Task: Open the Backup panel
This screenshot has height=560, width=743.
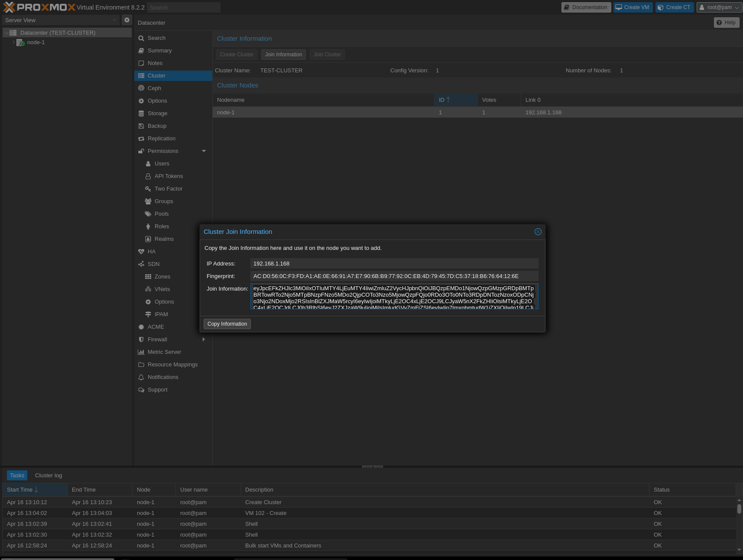Action: click(x=157, y=126)
